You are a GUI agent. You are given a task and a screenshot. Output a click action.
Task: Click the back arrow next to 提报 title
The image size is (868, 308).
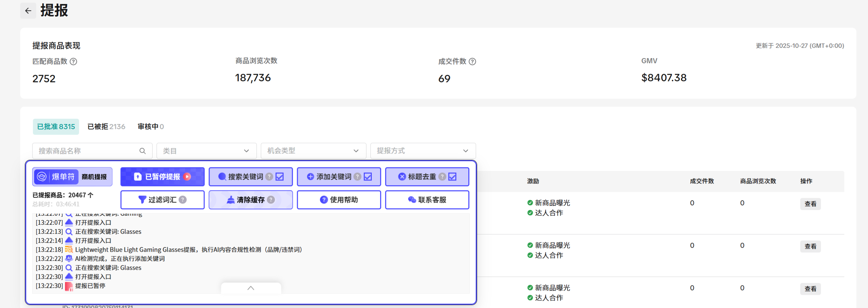click(28, 11)
